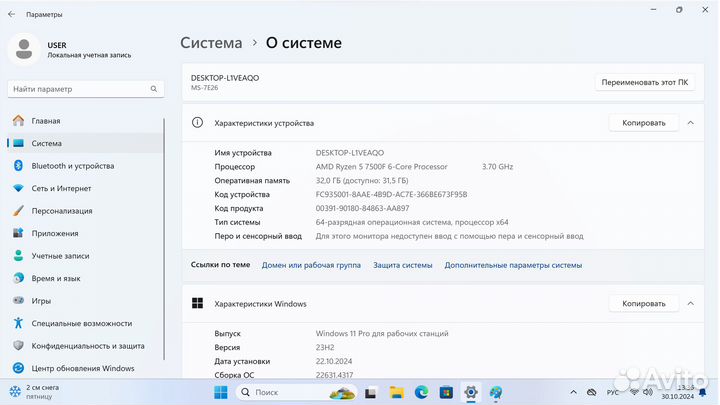Screen dimensions: 720x405
Task: Open Приложения settings
Action: coord(85,233)
